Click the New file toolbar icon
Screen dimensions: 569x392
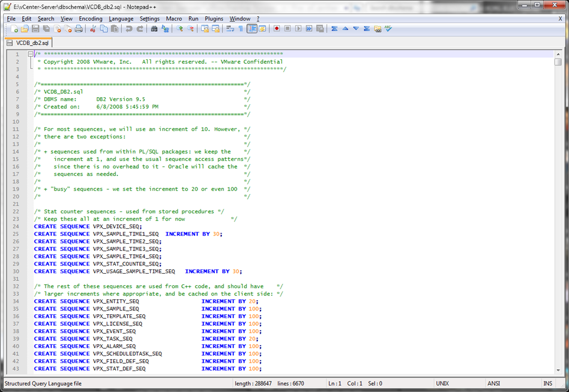(14, 29)
